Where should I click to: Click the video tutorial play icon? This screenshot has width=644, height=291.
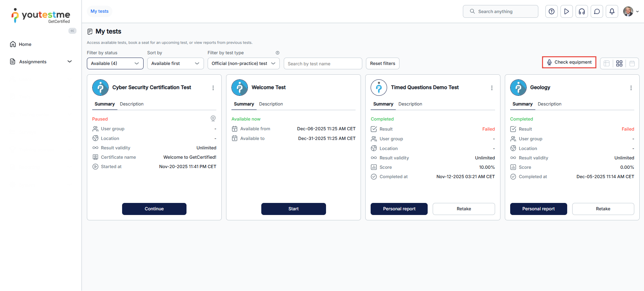click(567, 11)
